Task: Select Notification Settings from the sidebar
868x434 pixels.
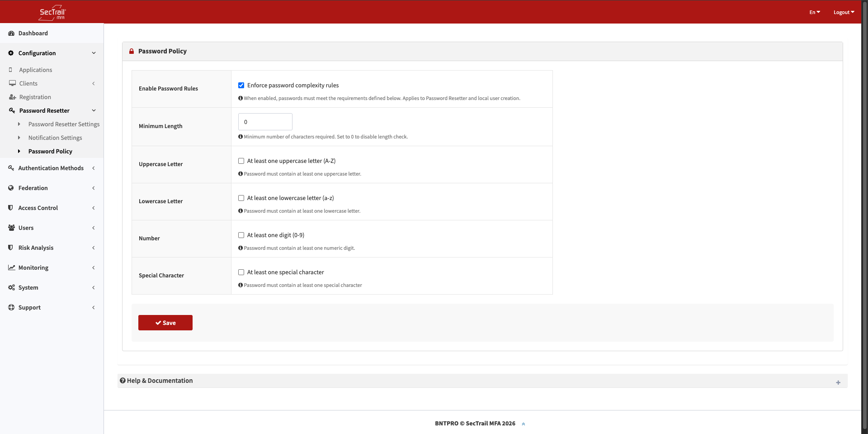Action: point(55,138)
